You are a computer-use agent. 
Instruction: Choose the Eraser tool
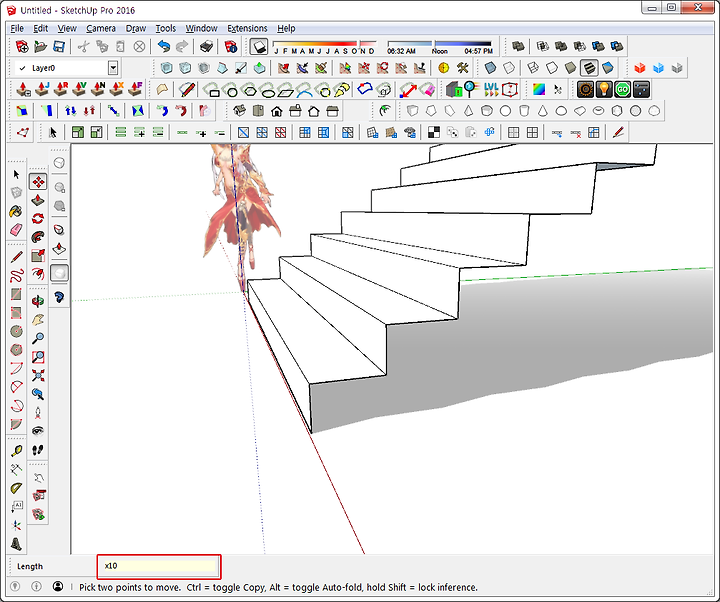pyautogui.click(x=17, y=230)
